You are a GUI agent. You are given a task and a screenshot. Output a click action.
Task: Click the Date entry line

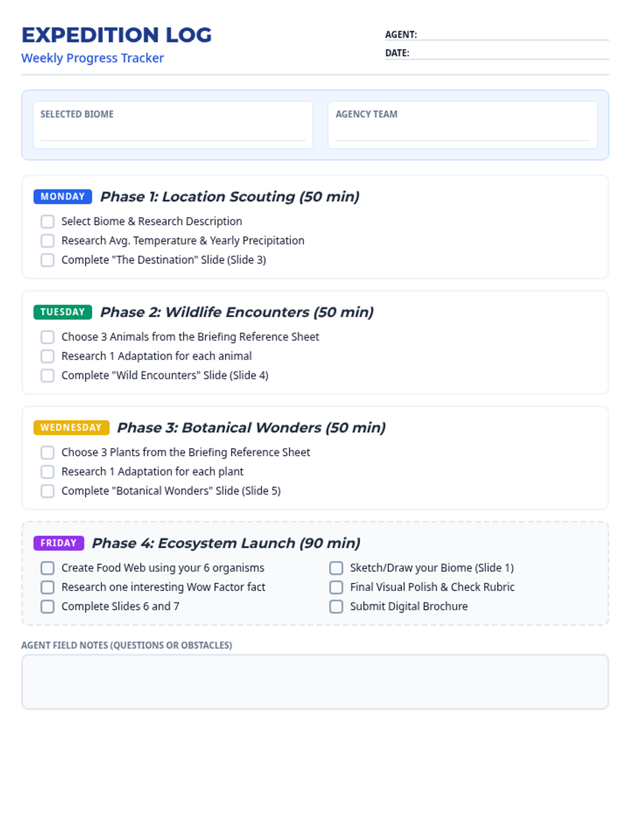[x=510, y=53]
